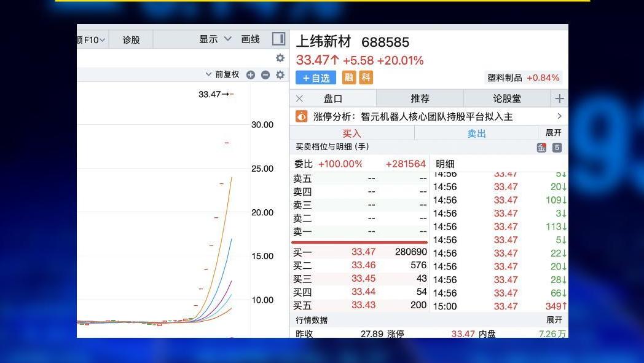The width and height of the screenshot is (644, 363).
Task: Switch to the 论股堂 tab
Action: (507, 98)
